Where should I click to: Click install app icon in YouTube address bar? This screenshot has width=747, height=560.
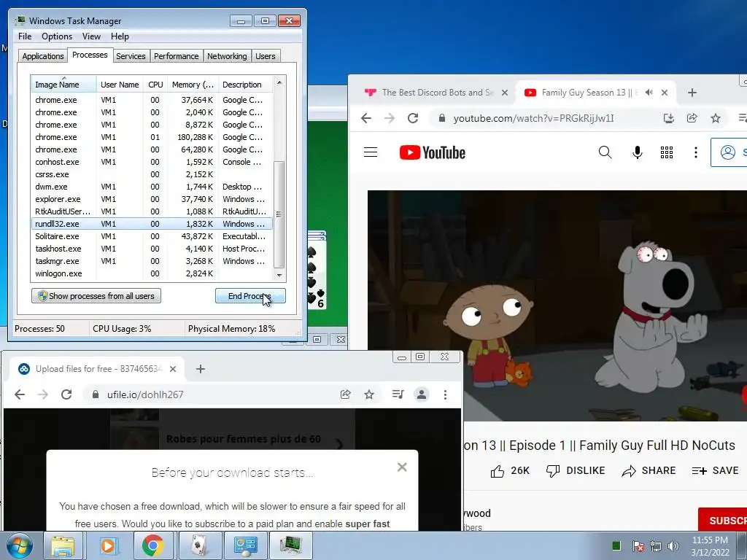click(x=669, y=118)
